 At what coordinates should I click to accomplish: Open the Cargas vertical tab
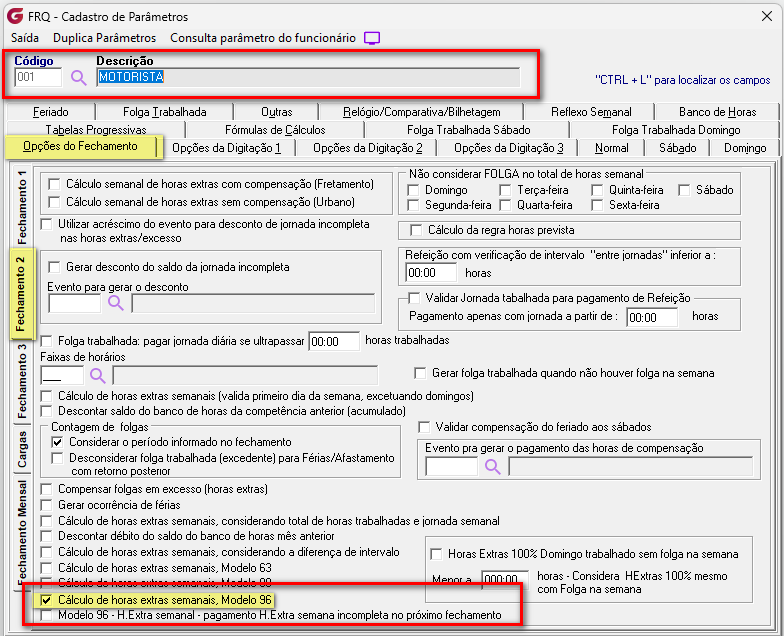coord(22,449)
